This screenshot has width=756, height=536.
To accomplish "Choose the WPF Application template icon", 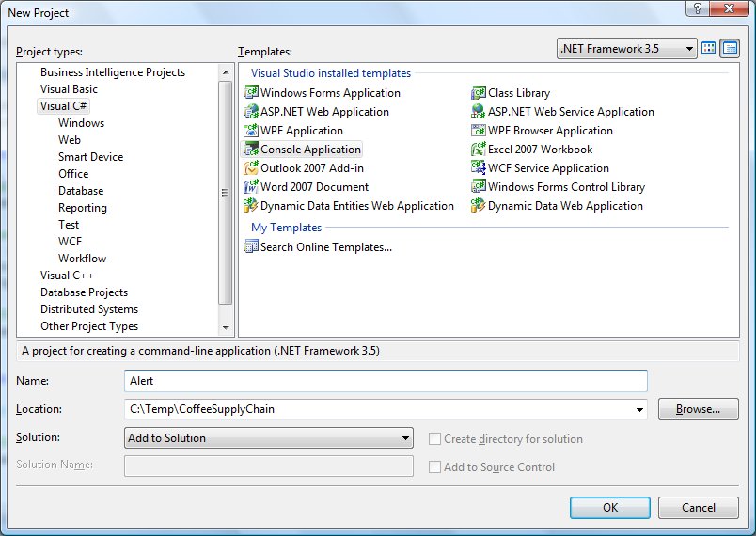I will coord(251,130).
